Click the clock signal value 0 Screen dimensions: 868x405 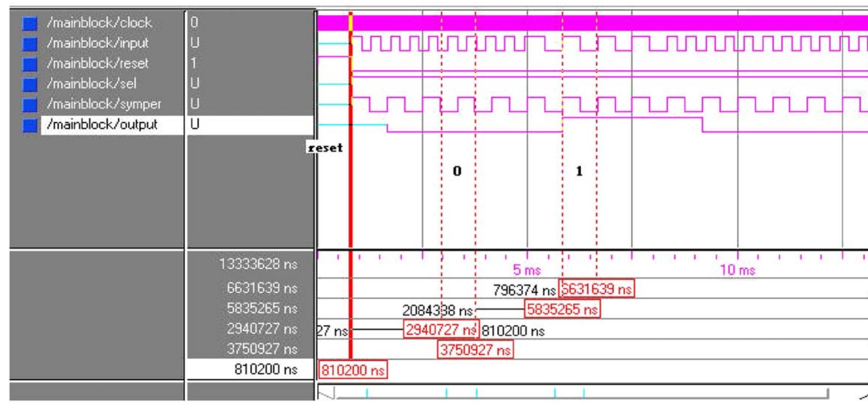click(194, 23)
